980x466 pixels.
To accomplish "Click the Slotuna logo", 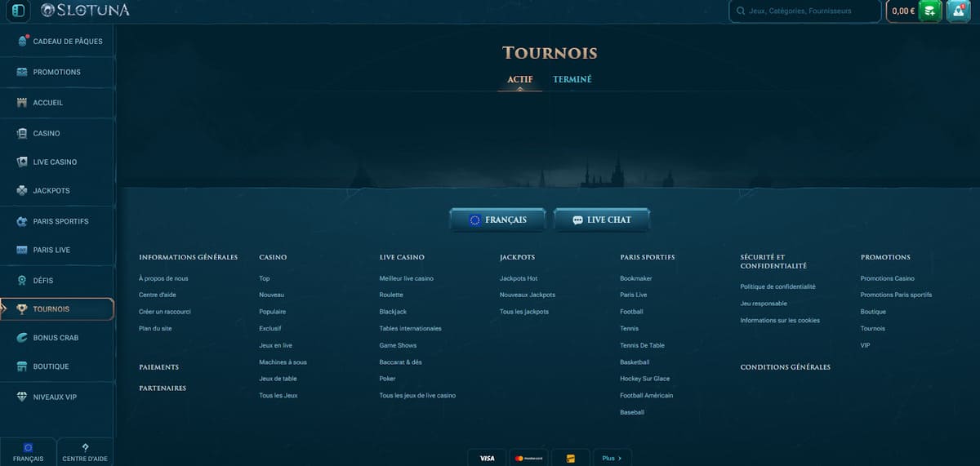I will 85,11.
